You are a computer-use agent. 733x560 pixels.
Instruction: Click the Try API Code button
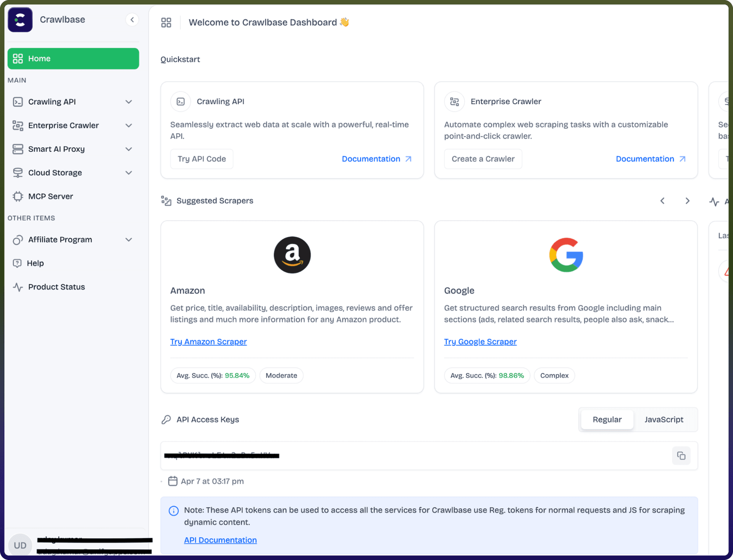pos(202,159)
